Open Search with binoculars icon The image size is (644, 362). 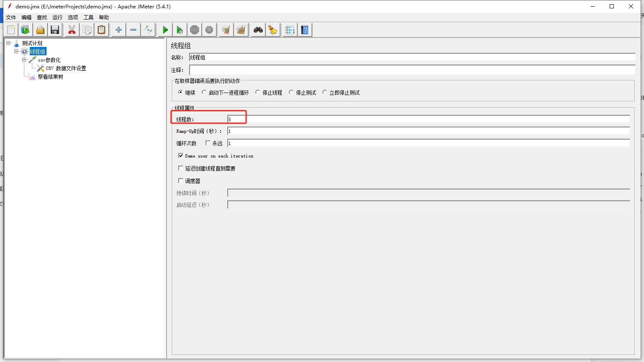[258, 30]
